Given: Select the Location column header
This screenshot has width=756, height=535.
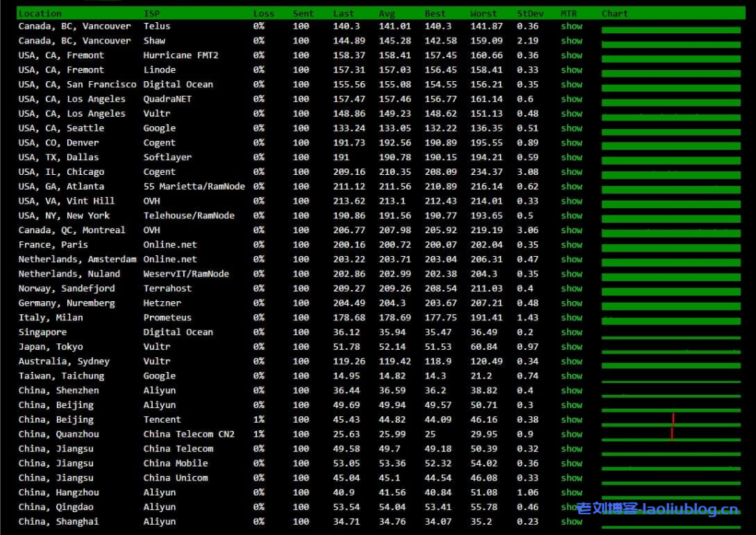Looking at the screenshot, I should point(40,13).
